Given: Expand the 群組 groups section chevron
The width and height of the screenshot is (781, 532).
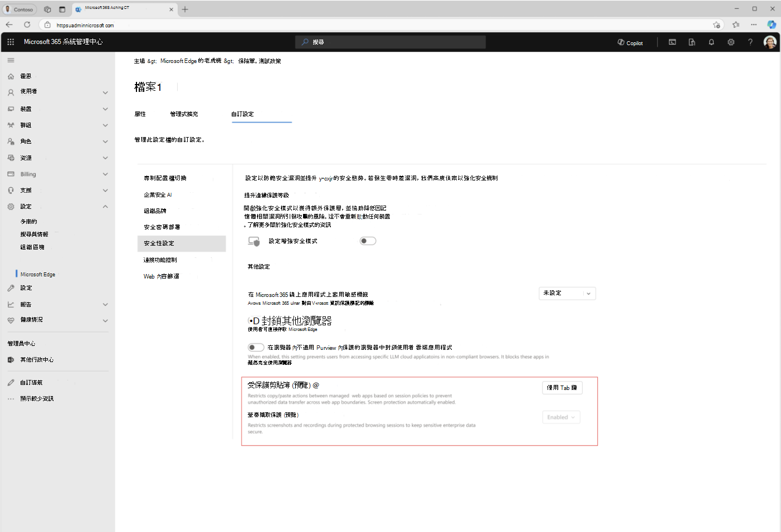Looking at the screenshot, I should point(105,125).
